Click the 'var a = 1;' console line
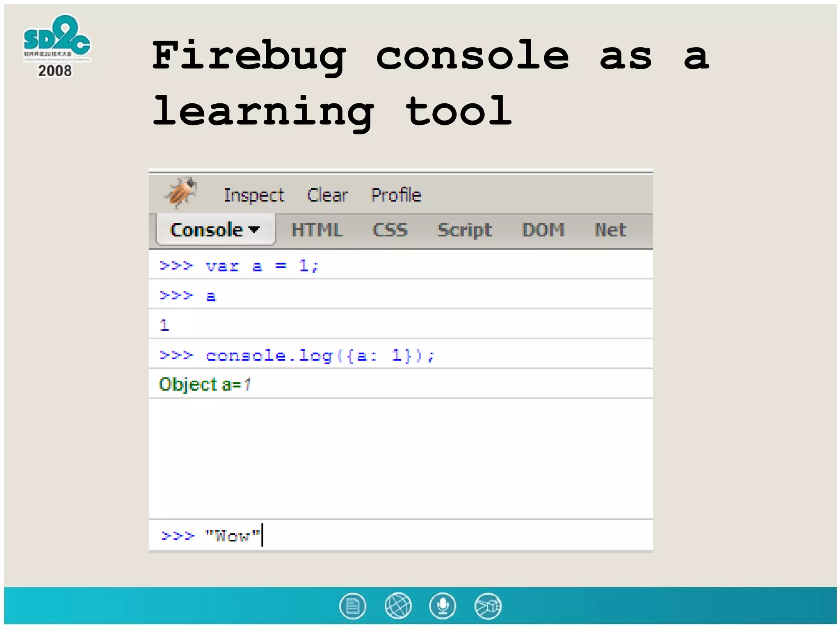 401,265
